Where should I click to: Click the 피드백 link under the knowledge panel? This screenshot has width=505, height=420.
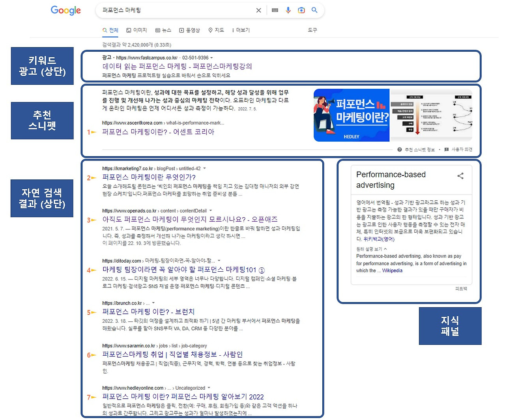coord(461,289)
